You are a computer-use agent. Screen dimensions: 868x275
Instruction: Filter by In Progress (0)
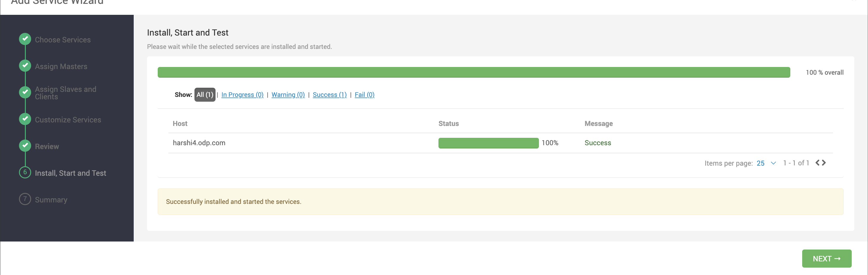point(242,95)
